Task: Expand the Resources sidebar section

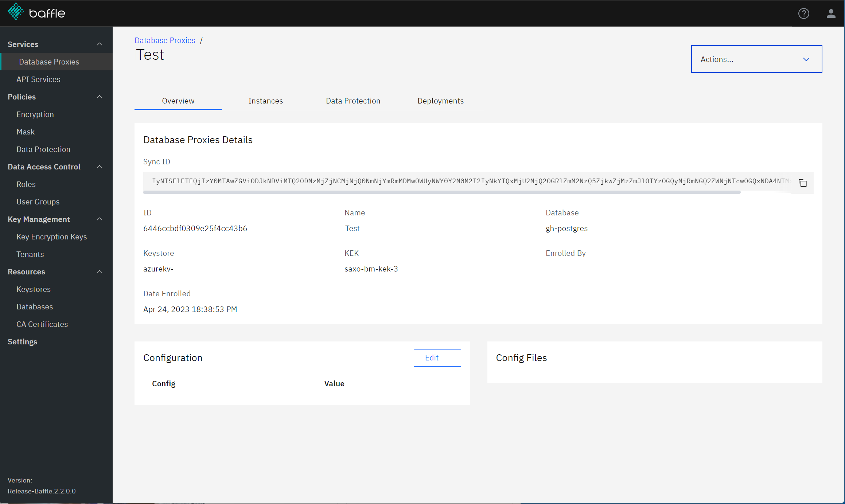Action: click(x=54, y=271)
